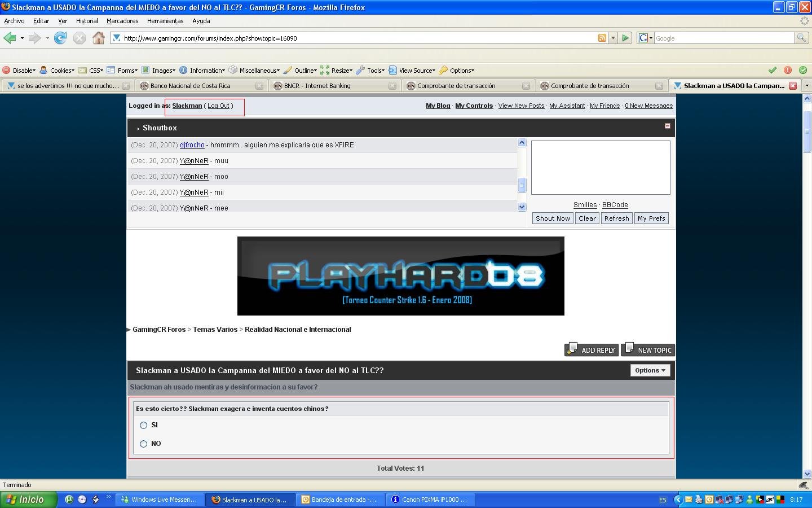Image resolution: width=812 pixels, height=508 pixels.
Task: Switch to Bandeja de entrada taskbar item
Action: click(340, 500)
